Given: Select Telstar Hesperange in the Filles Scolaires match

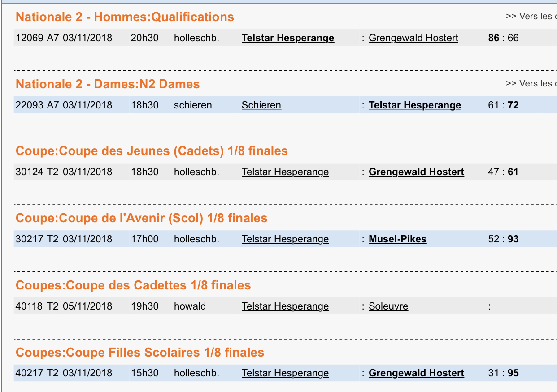Looking at the screenshot, I should pyautogui.click(x=285, y=373).
